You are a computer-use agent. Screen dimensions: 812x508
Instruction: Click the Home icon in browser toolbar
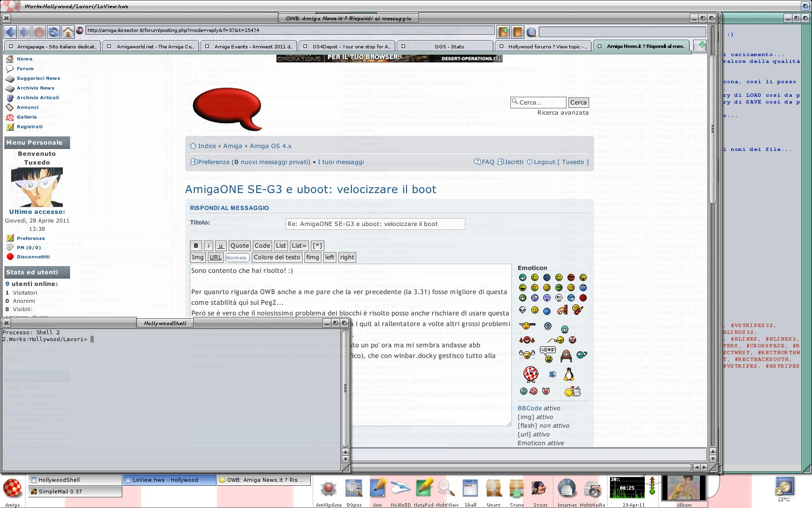(x=68, y=32)
